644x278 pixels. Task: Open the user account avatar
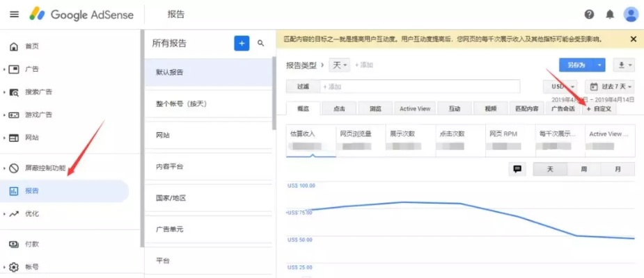(631, 15)
